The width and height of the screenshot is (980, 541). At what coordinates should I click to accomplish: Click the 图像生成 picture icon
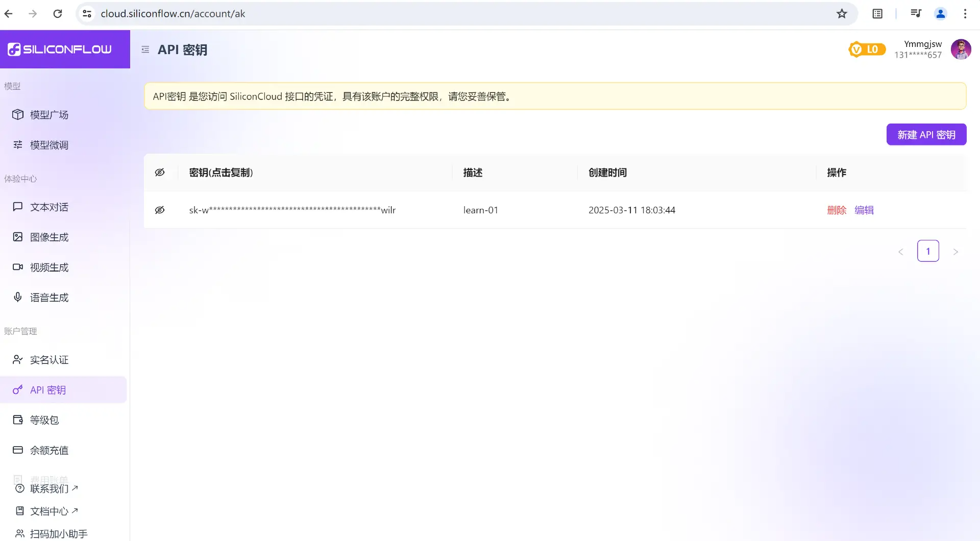[18, 237]
